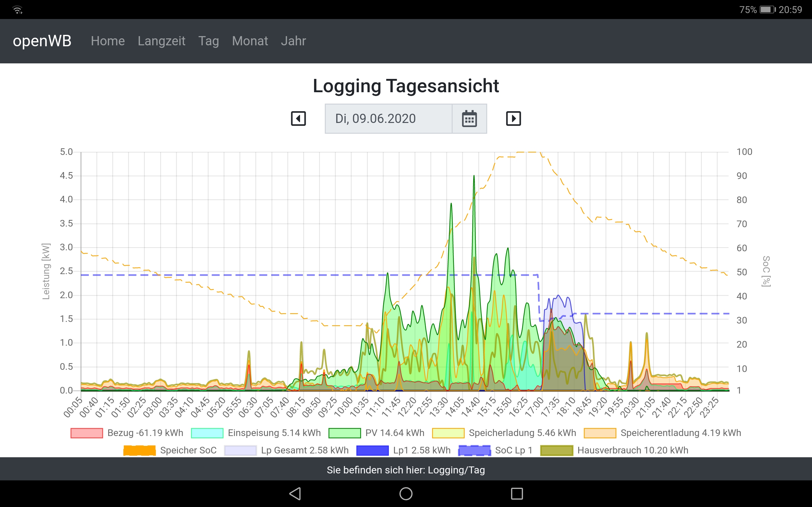Open Langzeit logging view
Image resolution: width=812 pixels, height=507 pixels.
click(161, 41)
